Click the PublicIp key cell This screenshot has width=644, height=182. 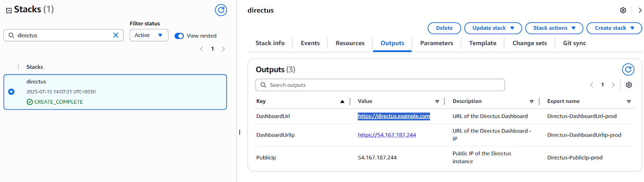click(266, 157)
